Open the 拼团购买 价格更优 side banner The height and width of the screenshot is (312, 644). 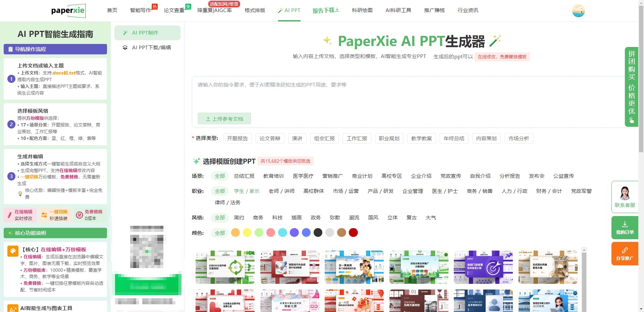click(632, 87)
